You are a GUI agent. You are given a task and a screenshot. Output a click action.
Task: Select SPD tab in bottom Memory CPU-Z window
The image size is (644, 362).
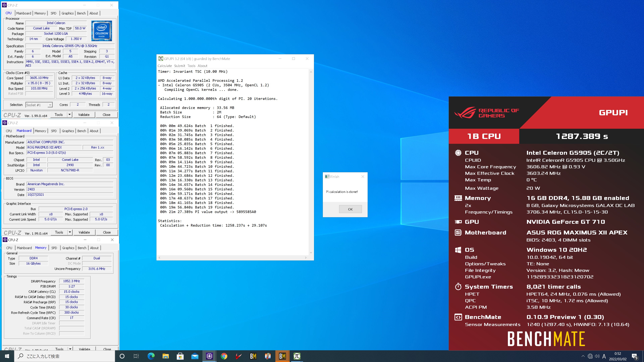point(54,248)
